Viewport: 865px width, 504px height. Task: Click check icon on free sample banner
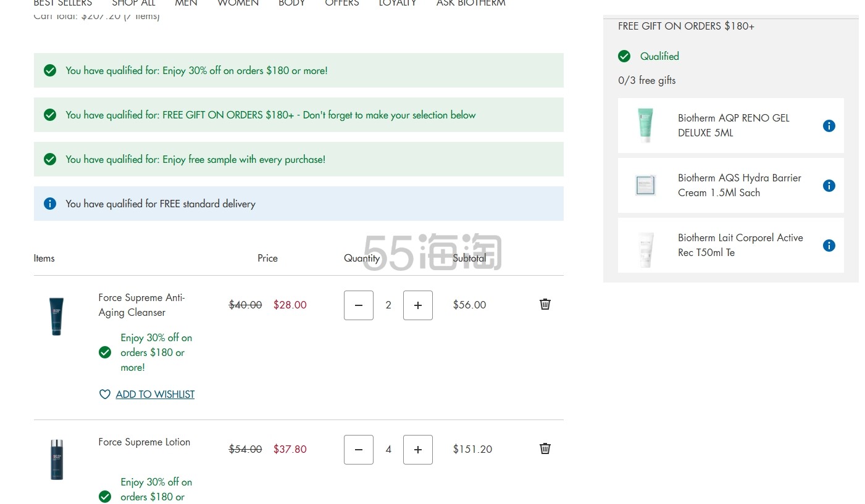tap(50, 159)
